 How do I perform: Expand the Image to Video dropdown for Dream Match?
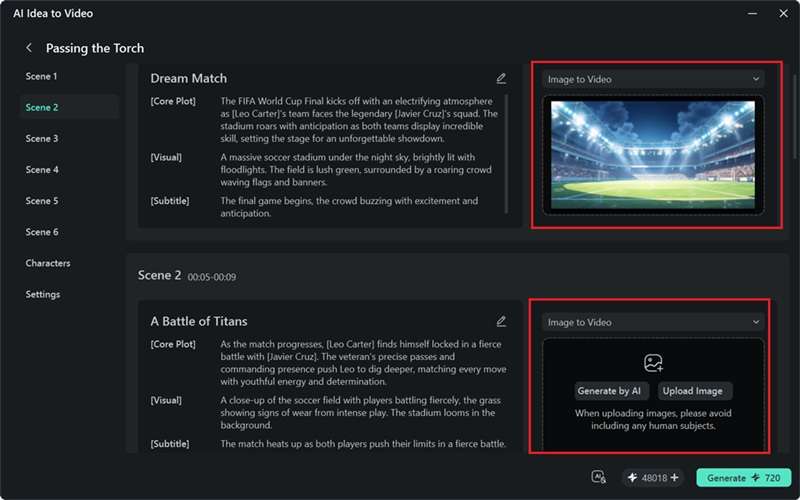click(653, 79)
